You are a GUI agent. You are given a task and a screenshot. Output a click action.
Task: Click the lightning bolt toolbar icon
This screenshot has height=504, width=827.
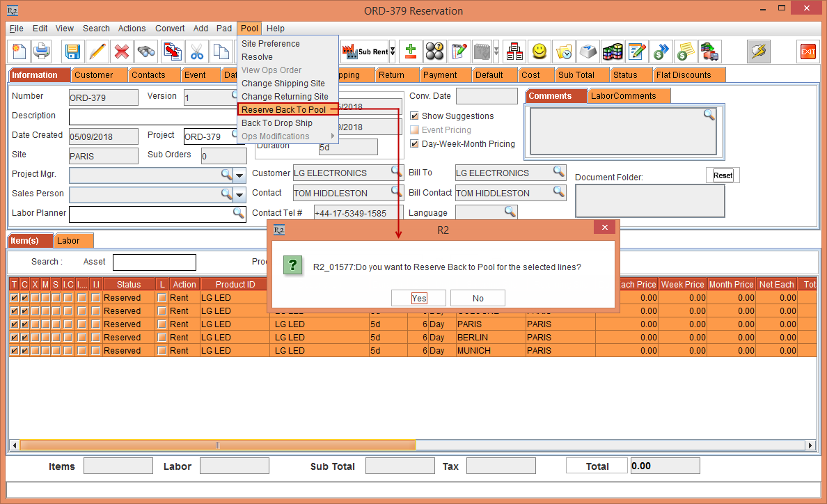758,52
